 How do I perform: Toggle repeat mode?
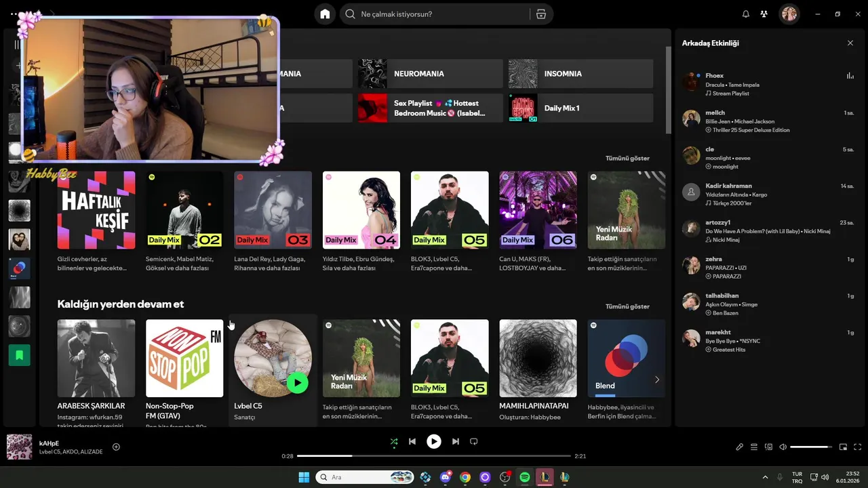(474, 441)
